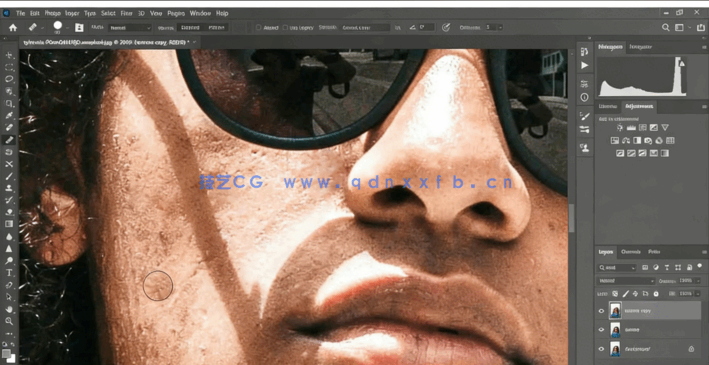Screen dimensions: 709x365
Task: Open the foreground color picker
Action: point(6,353)
